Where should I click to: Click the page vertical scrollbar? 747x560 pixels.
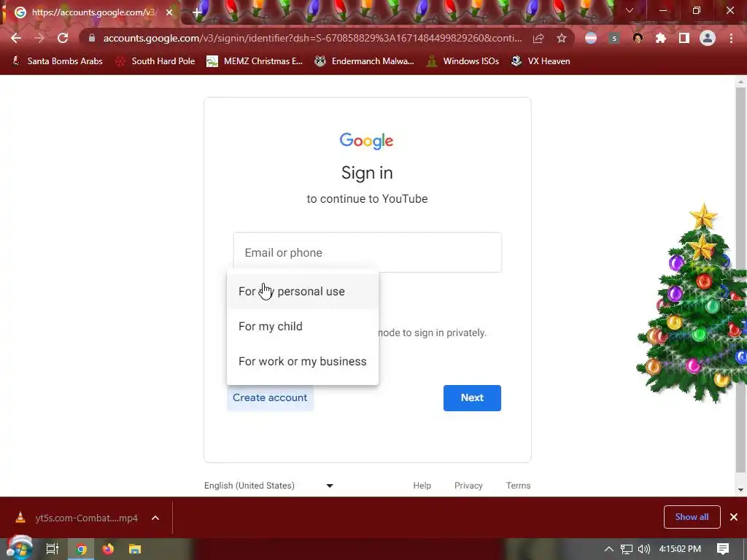tap(740, 280)
